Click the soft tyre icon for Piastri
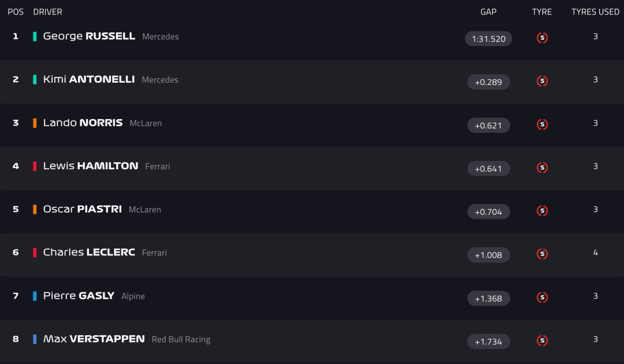Image resolution: width=624 pixels, height=364 pixels. pyautogui.click(x=542, y=211)
